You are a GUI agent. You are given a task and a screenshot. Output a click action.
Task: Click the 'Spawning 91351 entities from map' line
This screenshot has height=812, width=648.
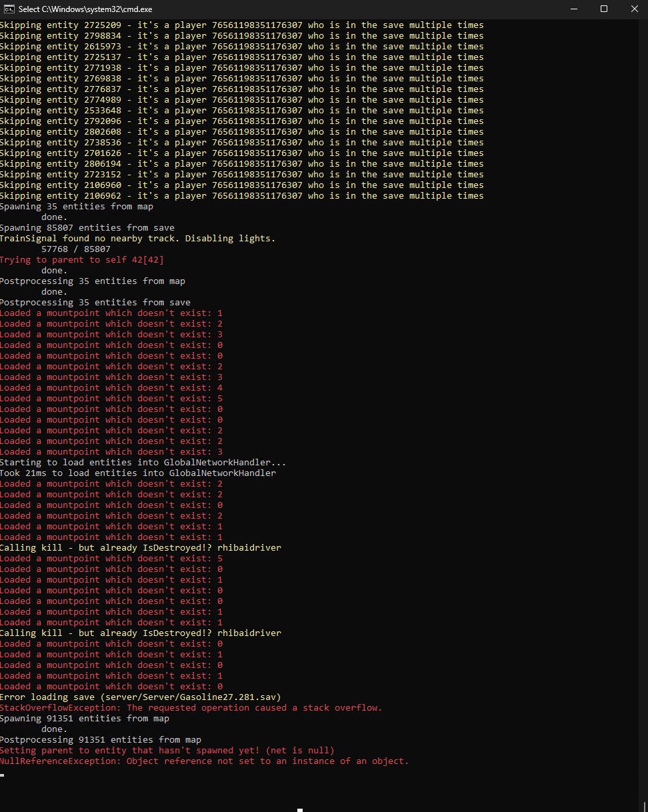point(84,719)
